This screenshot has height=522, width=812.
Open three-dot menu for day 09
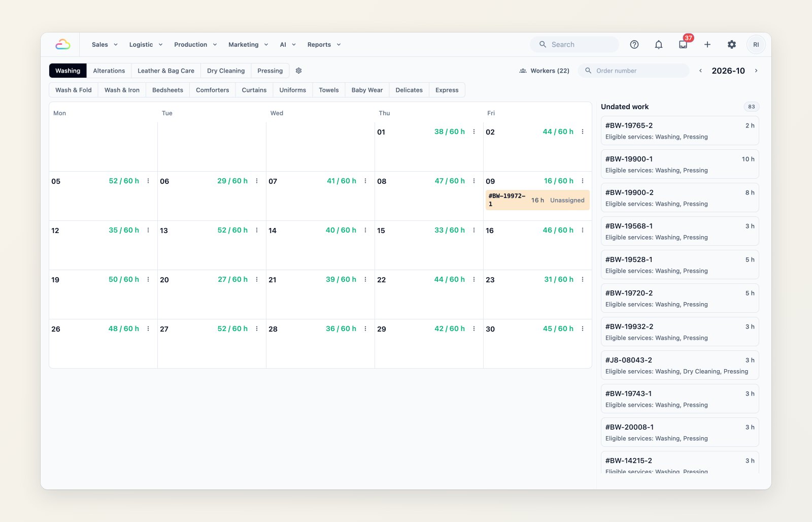pos(583,181)
